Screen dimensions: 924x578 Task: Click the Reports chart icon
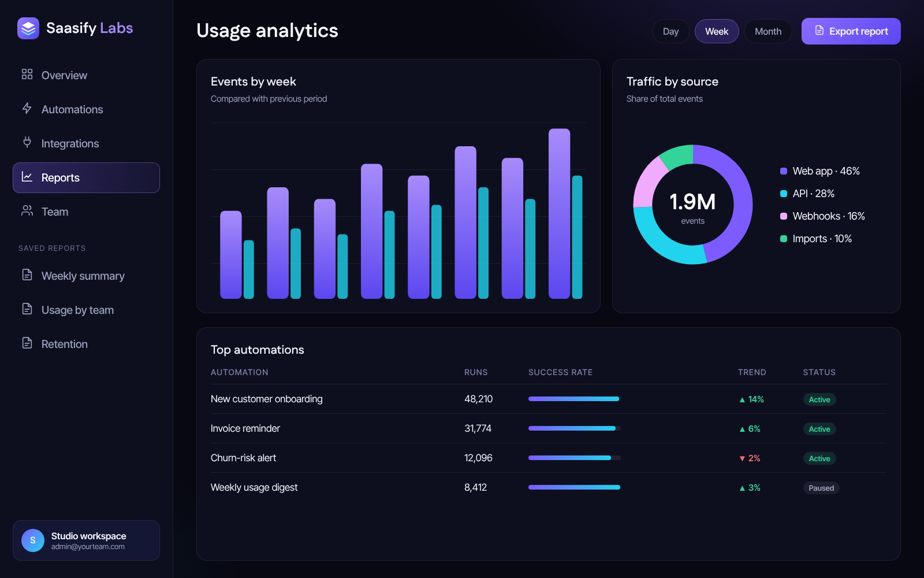tap(27, 176)
